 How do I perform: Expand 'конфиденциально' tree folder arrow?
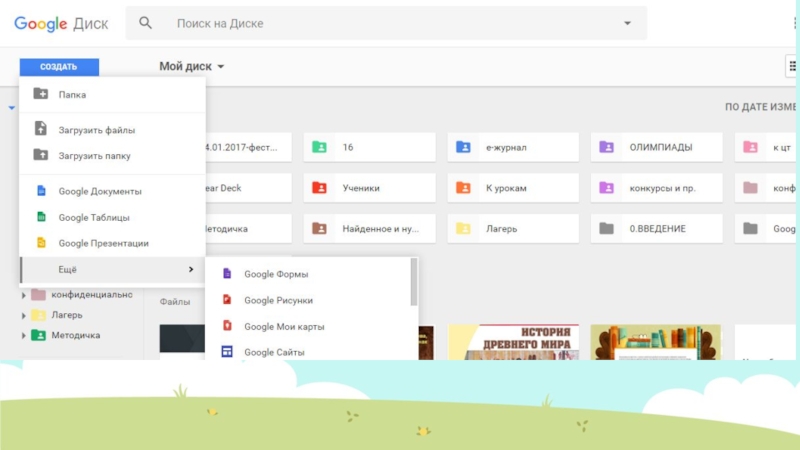(x=23, y=295)
